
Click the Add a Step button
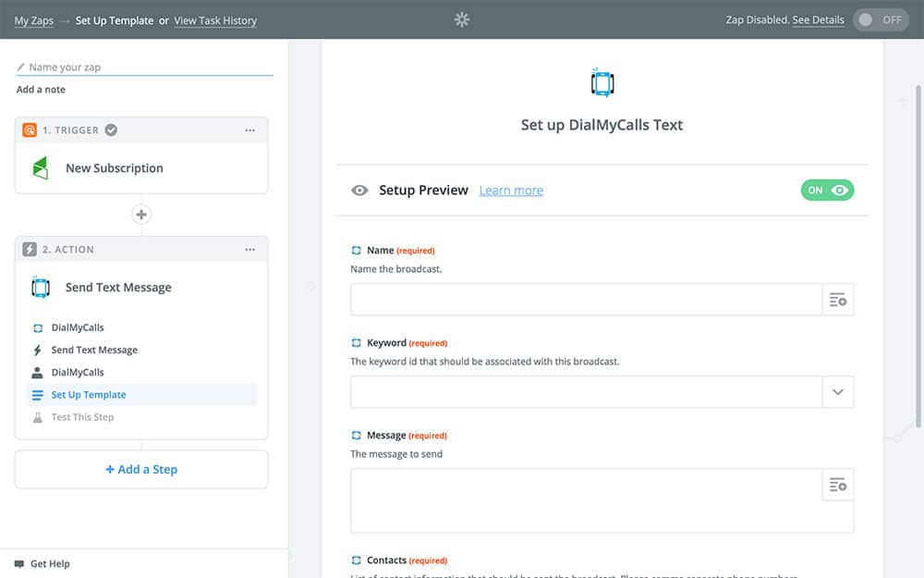tap(141, 470)
